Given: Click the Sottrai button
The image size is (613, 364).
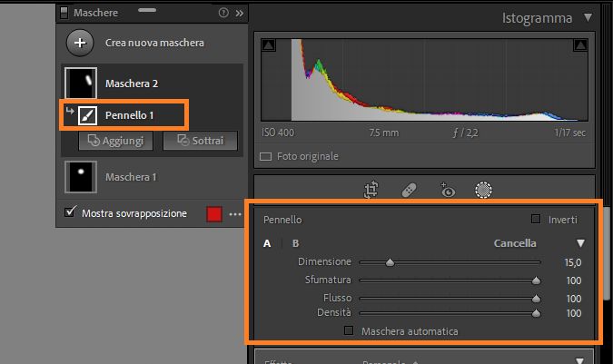Looking at the screenshot, I should coord(200,141).
